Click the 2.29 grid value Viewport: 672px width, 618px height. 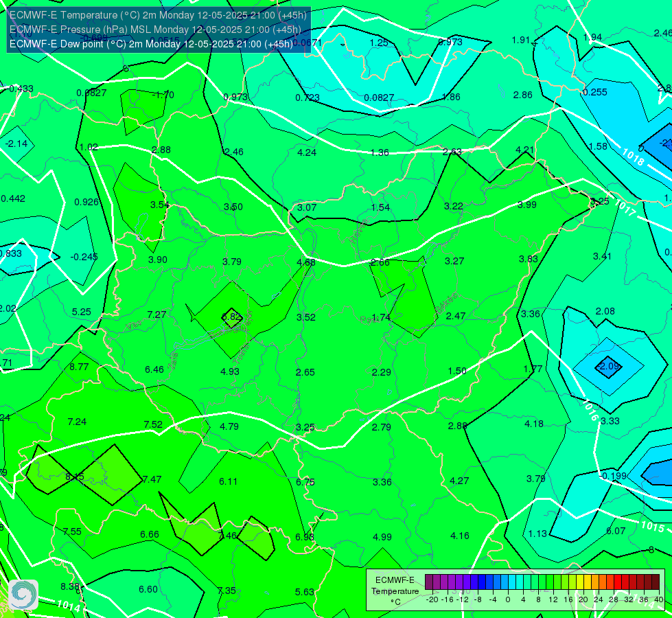click(381, 372)
